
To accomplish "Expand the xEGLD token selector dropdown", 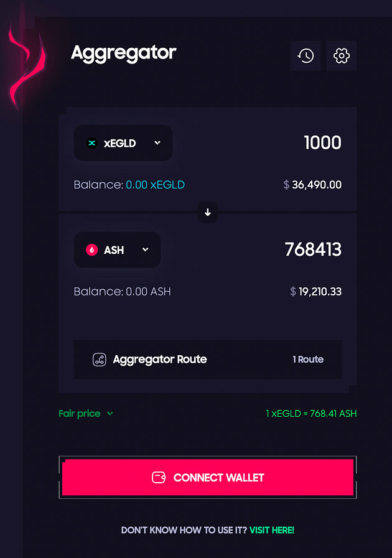I will [x=157, y=143].
